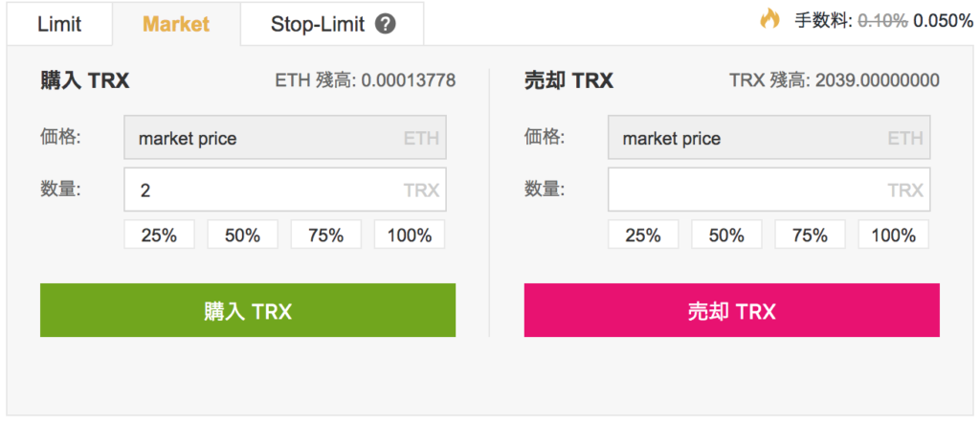
Task: Set sell amount to 50% of balance
Action: pyautogui.click(x=727, y=235)
